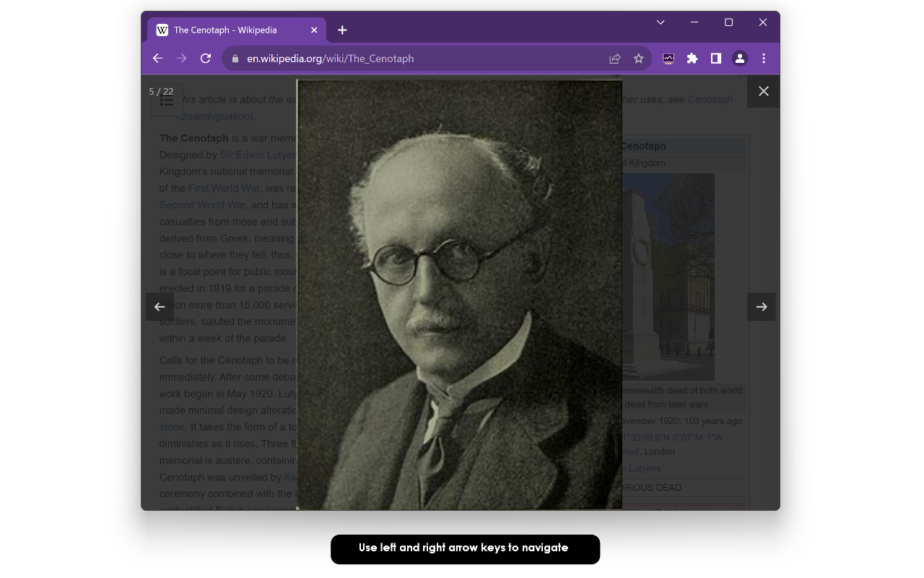Toggle the browser side panel icon

click(716, 59)
